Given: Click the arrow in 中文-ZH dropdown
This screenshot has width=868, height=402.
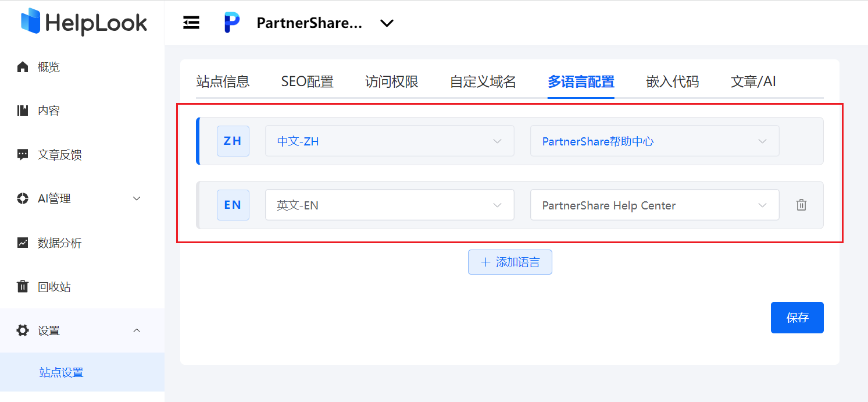Looking at the screenshot, I should (x=497, y=141).
